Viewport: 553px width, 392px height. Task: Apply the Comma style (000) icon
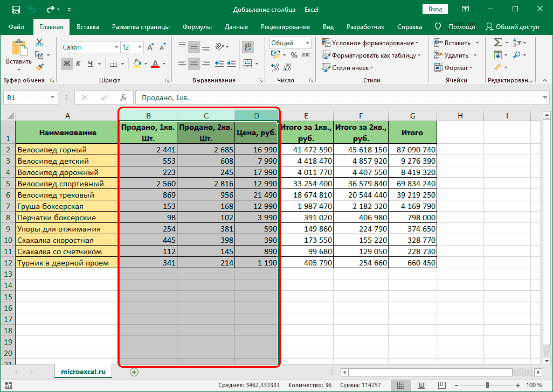(x=306, y=54)
